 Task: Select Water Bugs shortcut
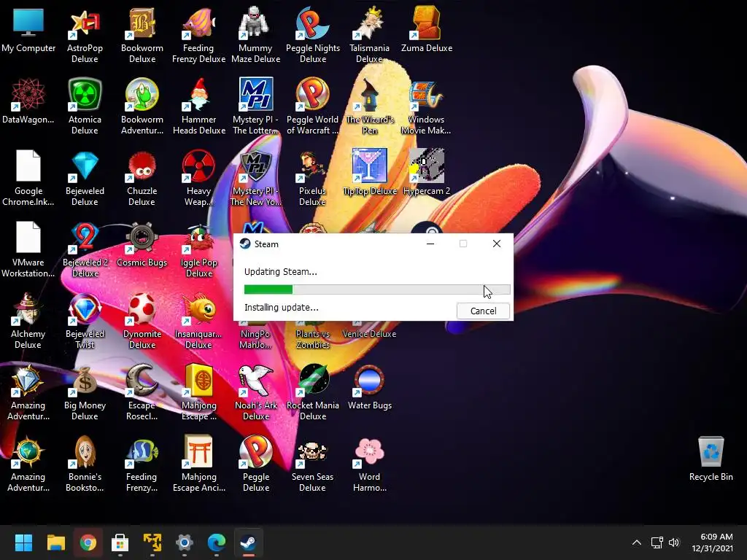pos(370,388)
